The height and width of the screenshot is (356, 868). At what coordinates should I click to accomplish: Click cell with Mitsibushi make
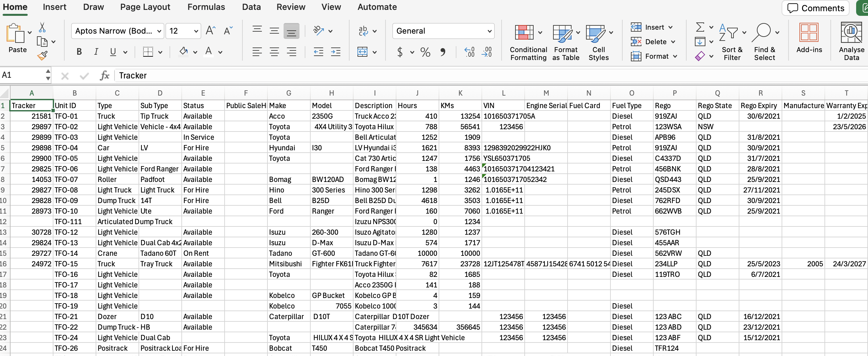coord(289,263)
